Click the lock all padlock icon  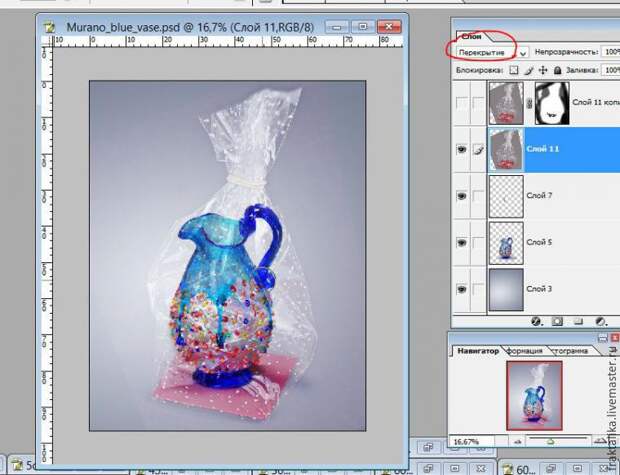tap(556, 71)
